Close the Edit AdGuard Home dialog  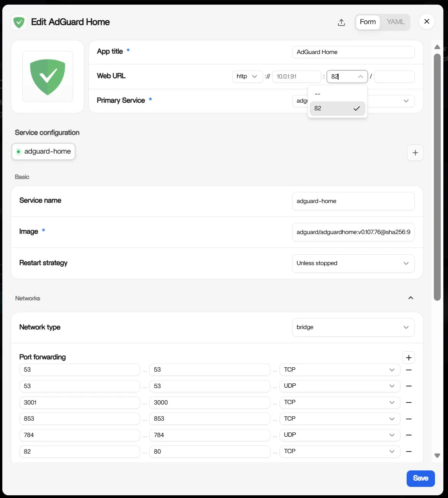pos(427,21)
